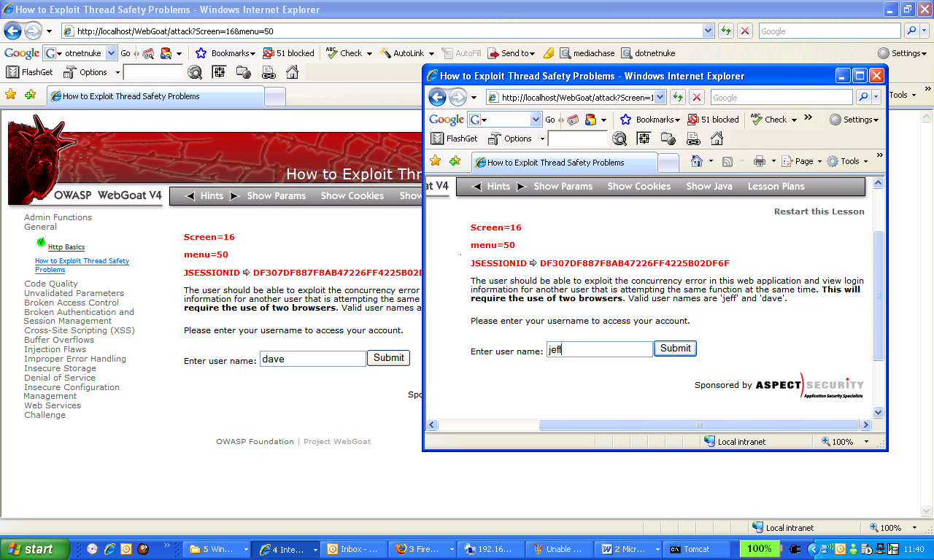Click the Refresh icon in the front browser window
Image resolution: width=934 pixels, height=560 pixels.
click(x=678, y=98)
